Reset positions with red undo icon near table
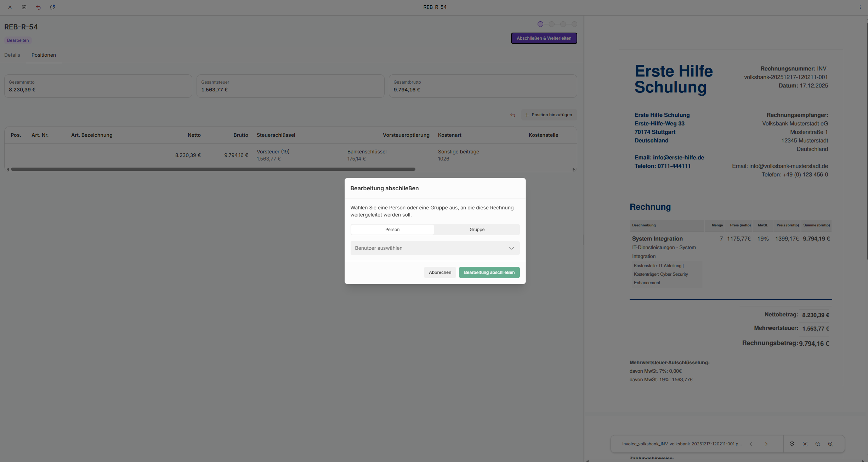 pos(512,115)
